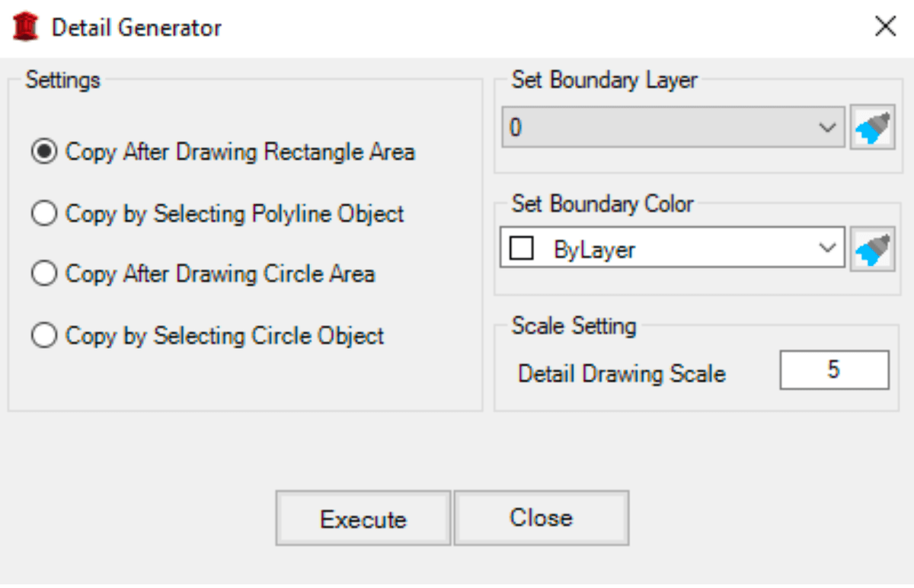Select Copy After Drawing Rectangle Area option

[x=43, y=152]
